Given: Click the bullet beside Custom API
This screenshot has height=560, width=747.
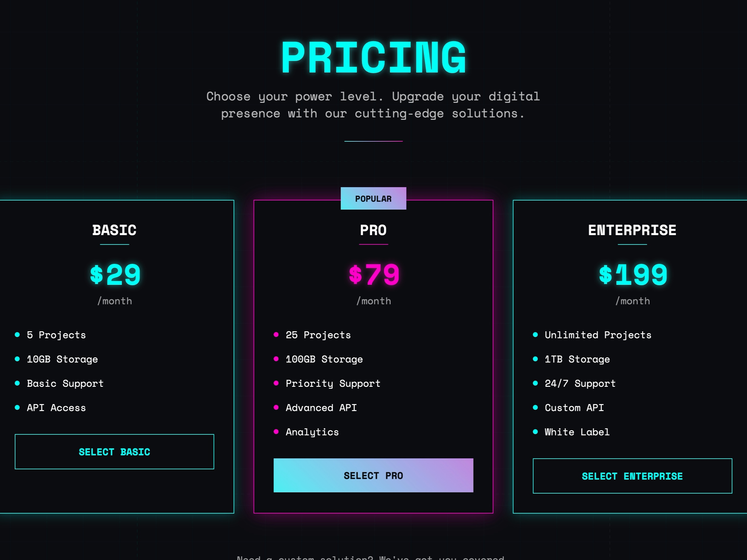Looking at the screenshot, I should click(535, 407).
